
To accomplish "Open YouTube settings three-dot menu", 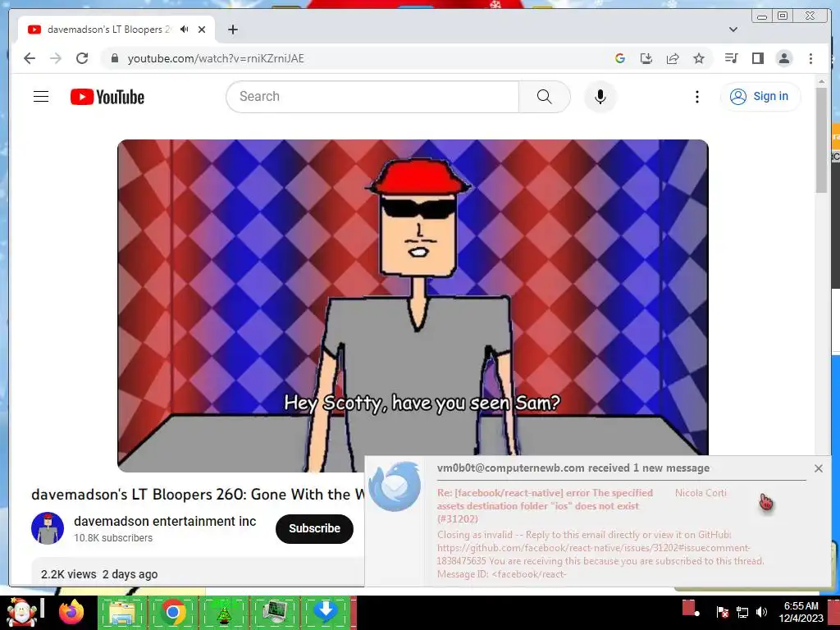I will tap(696, 97).
